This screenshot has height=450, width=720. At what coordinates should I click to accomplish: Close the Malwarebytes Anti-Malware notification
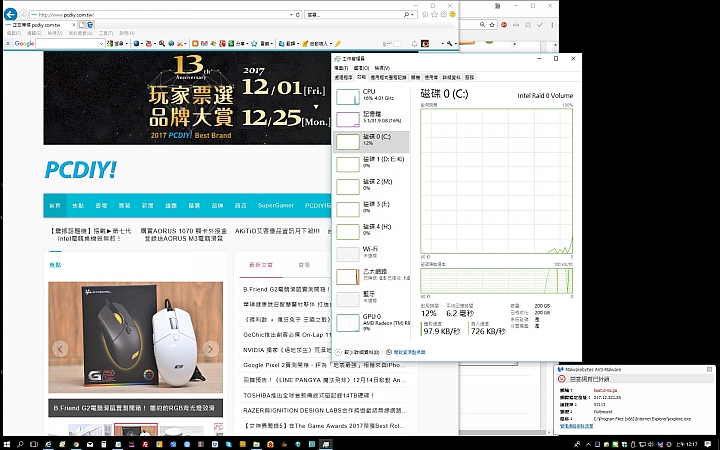709,369
